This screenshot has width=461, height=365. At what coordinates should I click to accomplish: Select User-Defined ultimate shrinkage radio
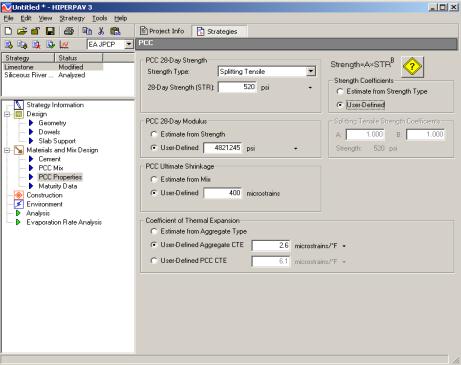154,193
